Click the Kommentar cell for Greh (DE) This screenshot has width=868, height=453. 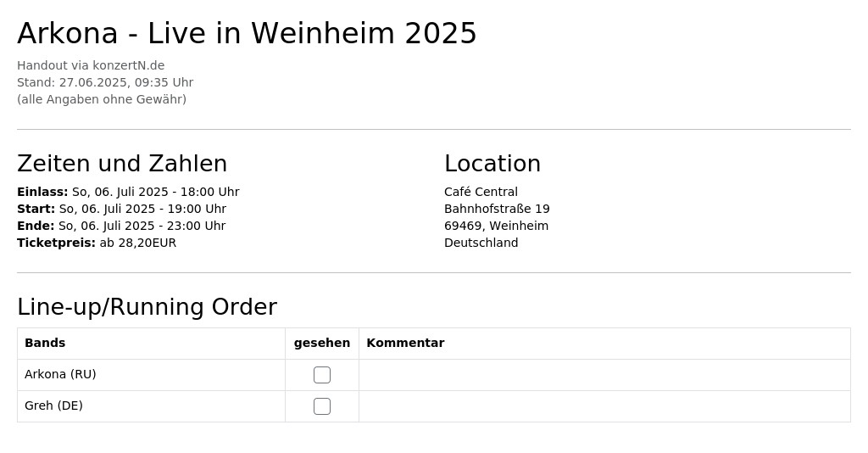(x=604, y=406)
